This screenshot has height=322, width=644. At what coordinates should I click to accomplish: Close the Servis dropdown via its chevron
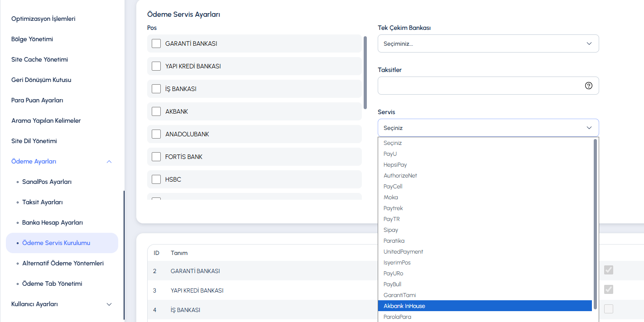(x=589, y=128)
